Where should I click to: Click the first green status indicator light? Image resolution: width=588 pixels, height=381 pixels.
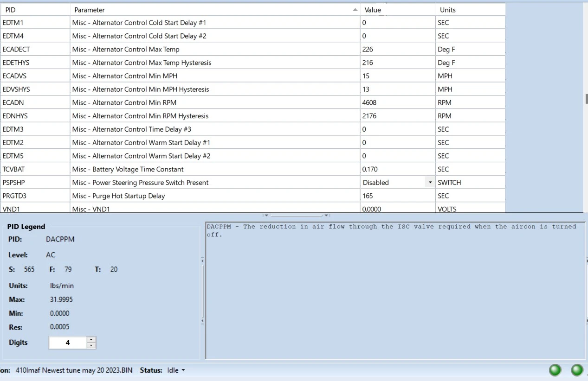[555, 370]
